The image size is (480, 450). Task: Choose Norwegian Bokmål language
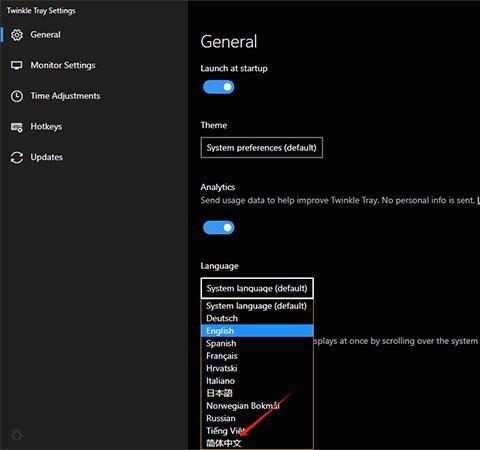click(257, 406)
